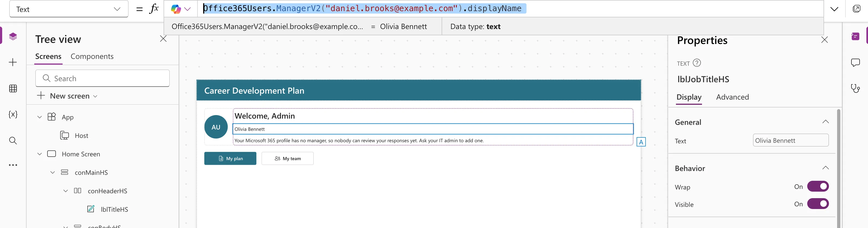Switch to the Advanced tab
868x228 pixels.
coord(733,97)
